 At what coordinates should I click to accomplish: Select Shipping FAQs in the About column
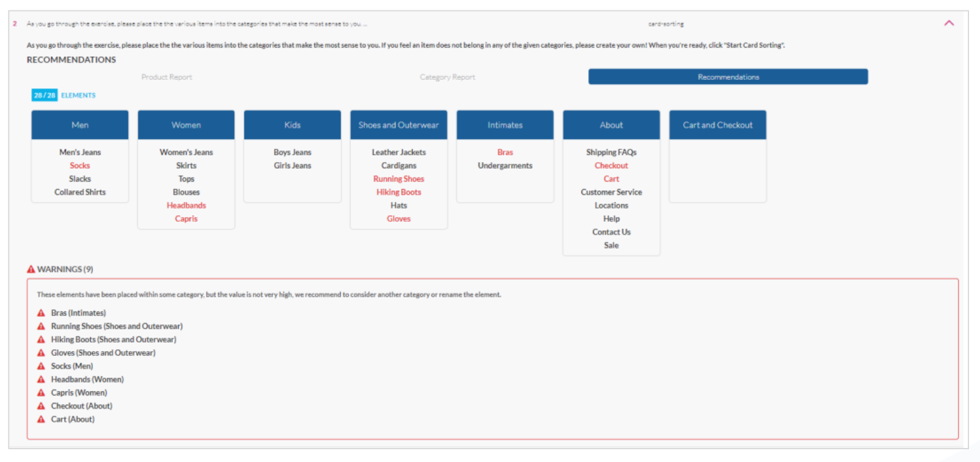(x=611, y=152)
